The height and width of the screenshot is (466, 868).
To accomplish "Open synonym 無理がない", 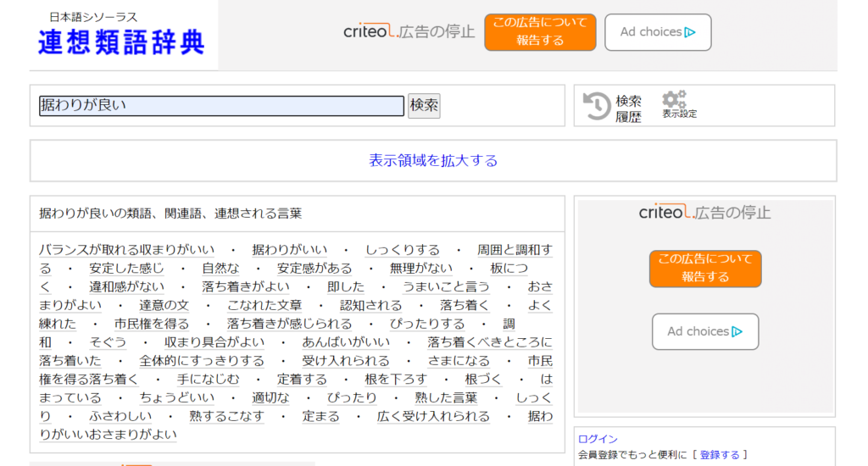I will point(421,269).
